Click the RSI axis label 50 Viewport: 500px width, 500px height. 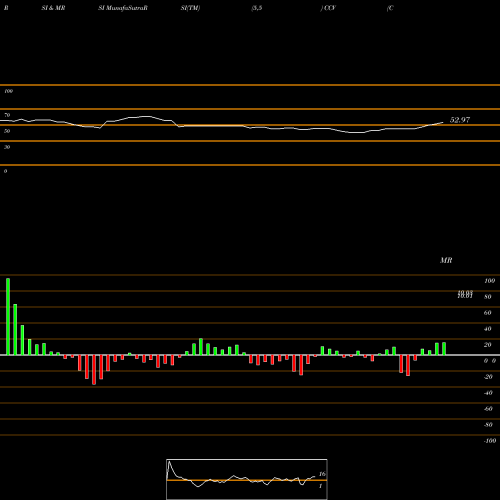point(7,131)
